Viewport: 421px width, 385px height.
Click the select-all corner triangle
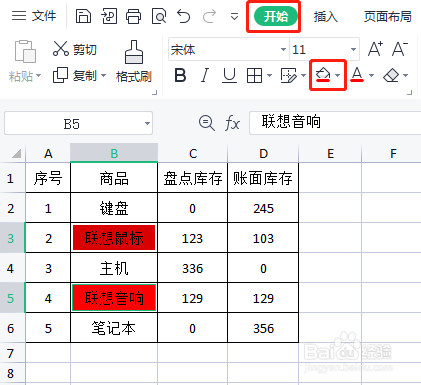tap(17, 153)
